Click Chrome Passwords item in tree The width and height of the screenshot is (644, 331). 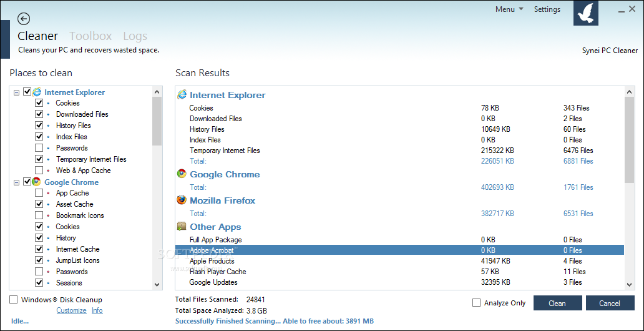pos(72,272)
